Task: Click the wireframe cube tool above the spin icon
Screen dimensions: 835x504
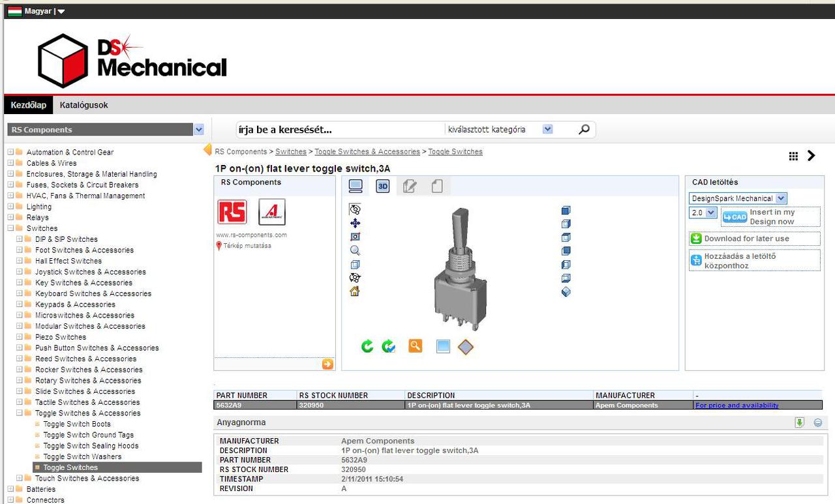Action: click(x=355, y=265)
